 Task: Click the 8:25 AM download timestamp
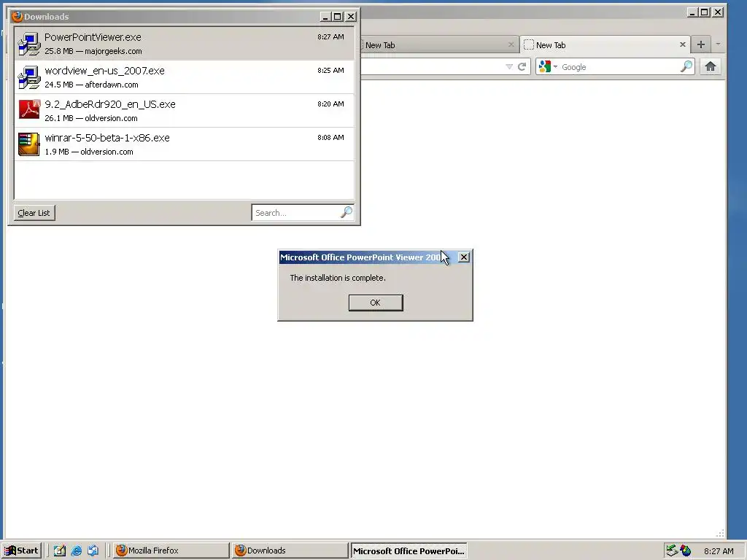pyautogui.click(x=330, y=70)
